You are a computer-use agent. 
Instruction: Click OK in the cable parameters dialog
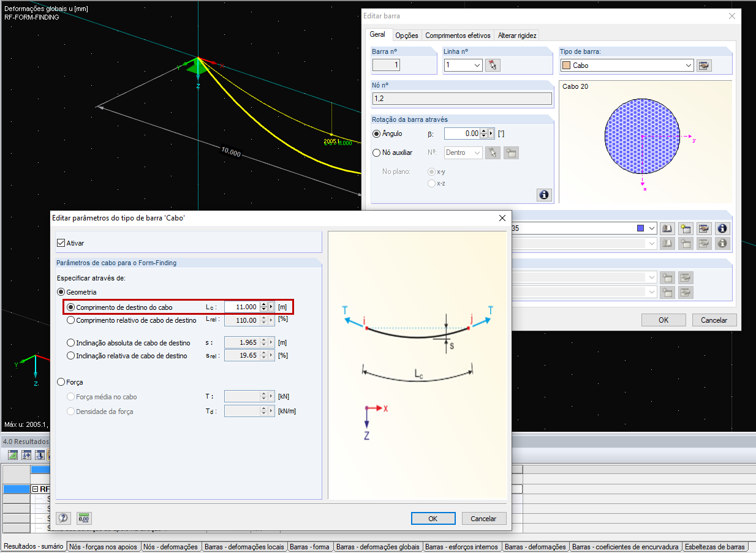click(433, 518)
